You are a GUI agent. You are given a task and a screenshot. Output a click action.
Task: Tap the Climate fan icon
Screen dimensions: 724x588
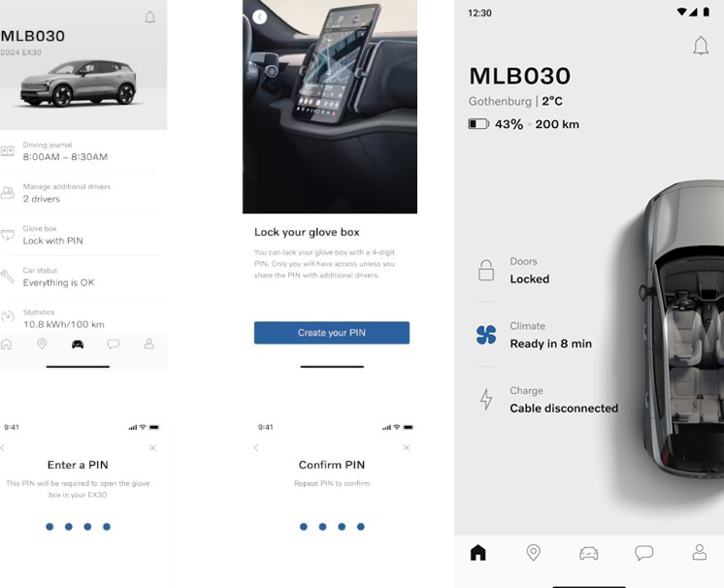coord(486,335)
